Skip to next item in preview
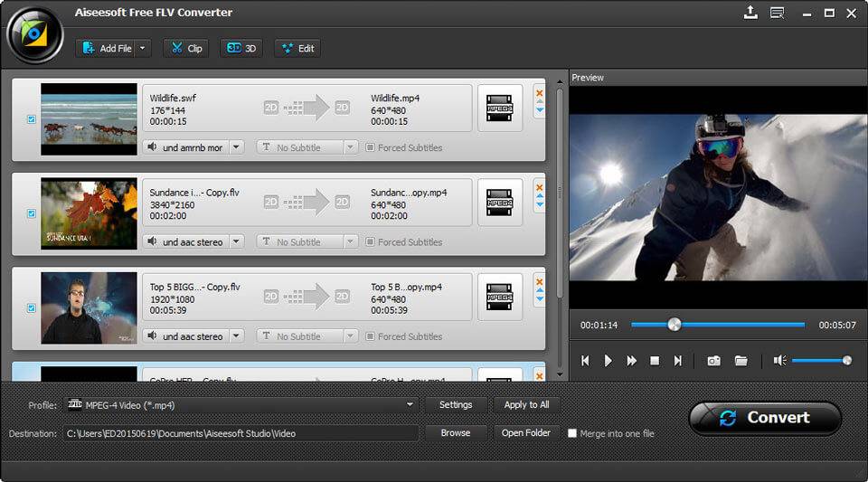This screenshot has height=482, width=868. tap(677, 361)
